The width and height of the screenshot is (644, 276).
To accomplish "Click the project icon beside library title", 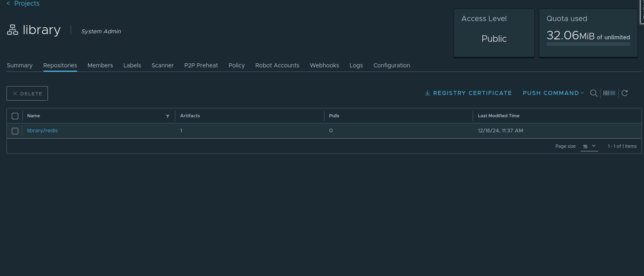I will pyautogui.click(x=13, y=30).
